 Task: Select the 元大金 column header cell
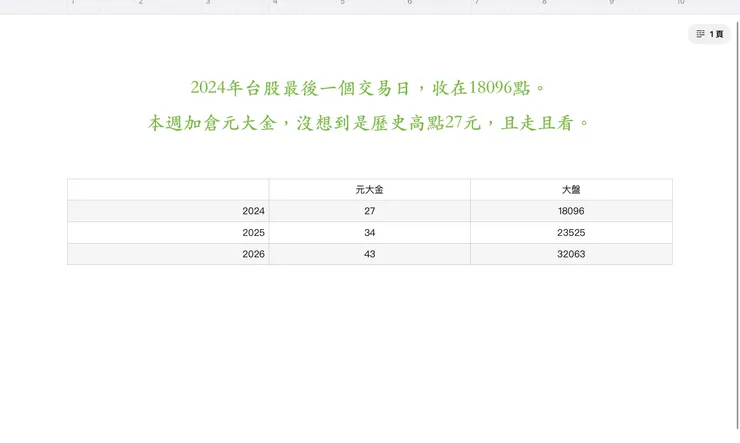click(x=370, y=190)
